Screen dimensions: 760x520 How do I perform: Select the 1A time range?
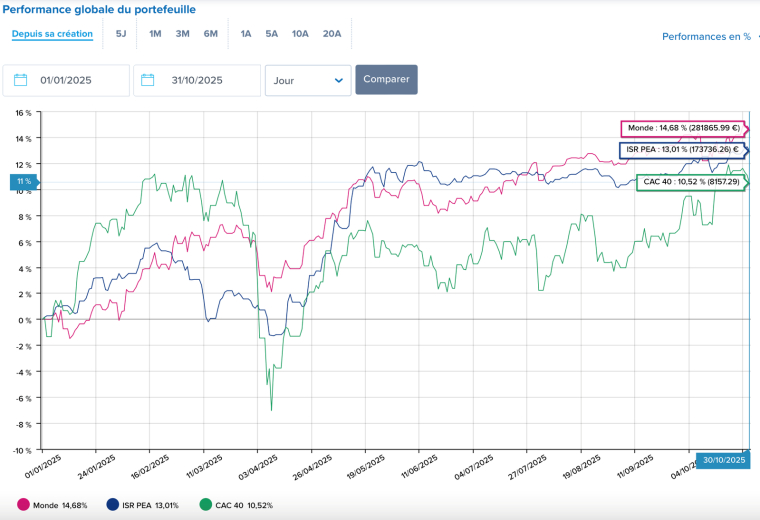(246, 34)
